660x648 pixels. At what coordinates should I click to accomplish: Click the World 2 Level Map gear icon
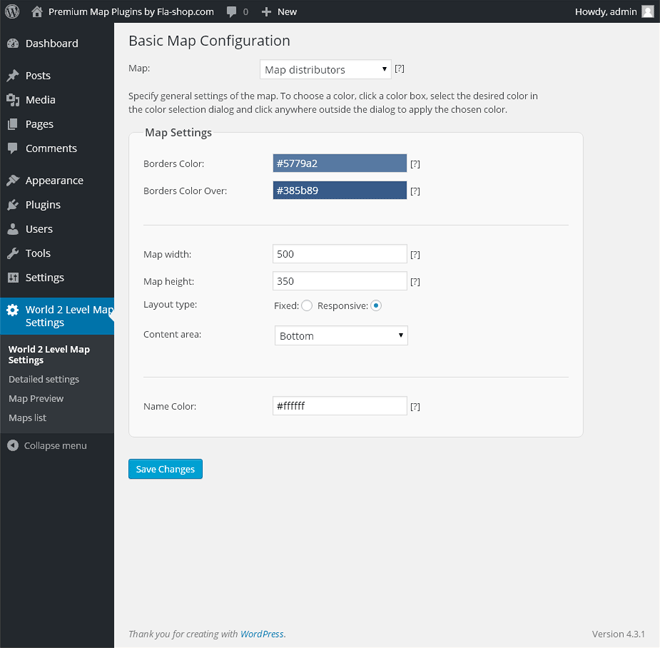pyautogui.click(x=13, y=310)
